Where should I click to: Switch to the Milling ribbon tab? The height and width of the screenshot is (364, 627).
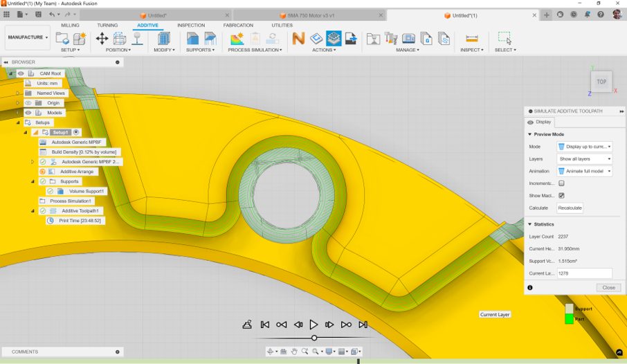(70, 26)
